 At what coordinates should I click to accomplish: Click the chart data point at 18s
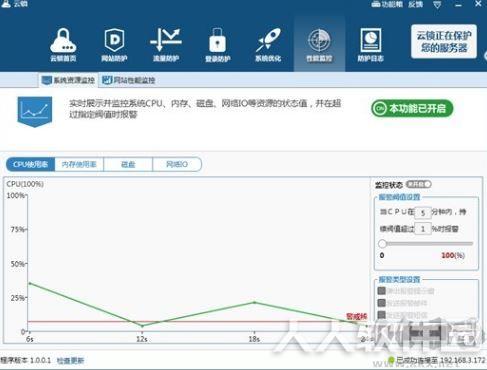tap(254, 302)
